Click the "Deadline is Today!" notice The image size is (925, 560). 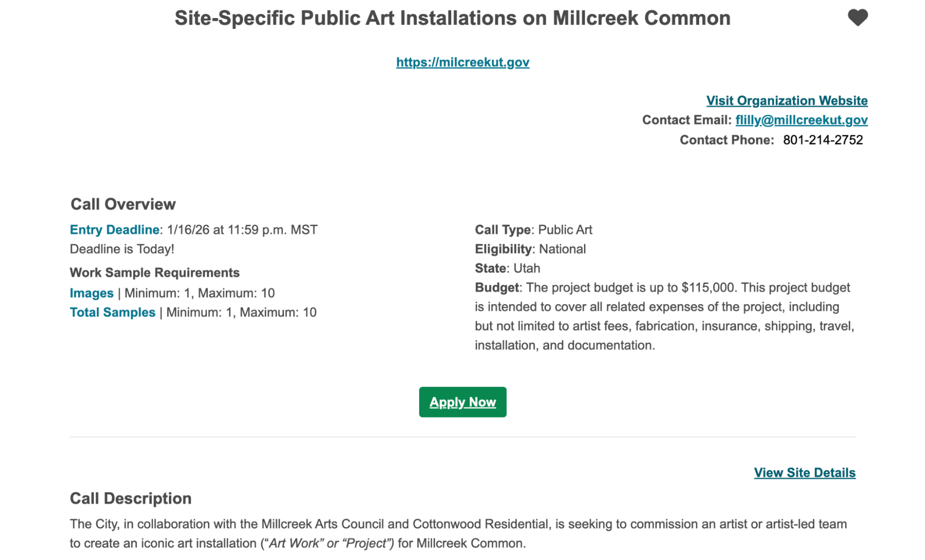[x=122, y=249]
